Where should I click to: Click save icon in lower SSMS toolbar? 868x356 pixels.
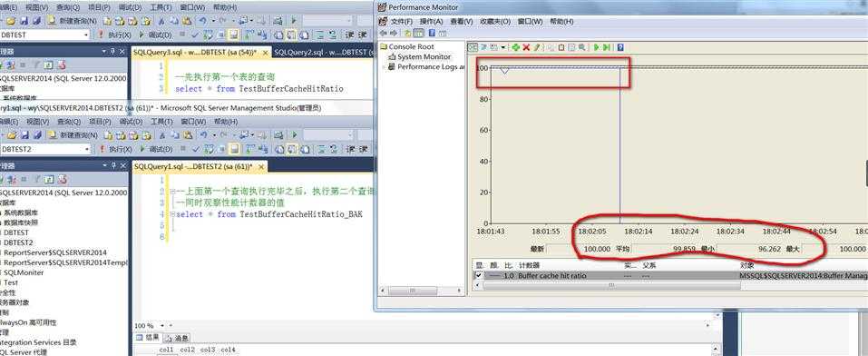click(24, 134)
